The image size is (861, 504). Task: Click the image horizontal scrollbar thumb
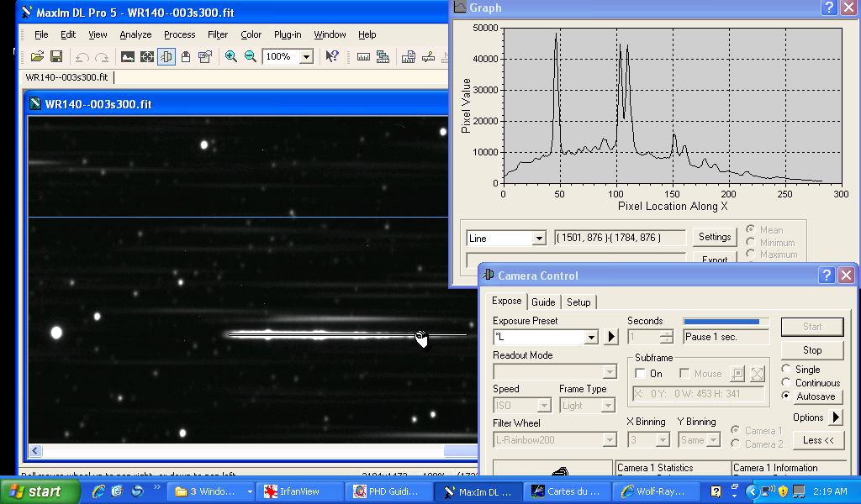tap(460, 451)
